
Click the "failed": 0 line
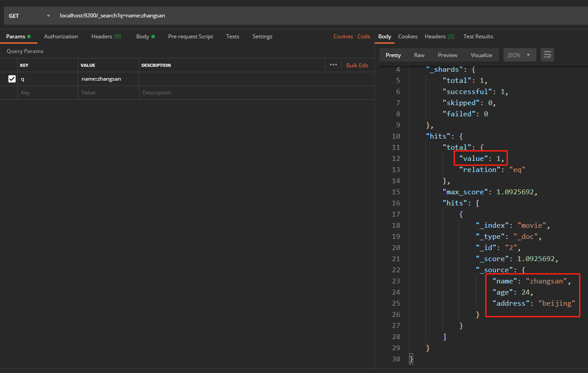click(x=465, y=114)
